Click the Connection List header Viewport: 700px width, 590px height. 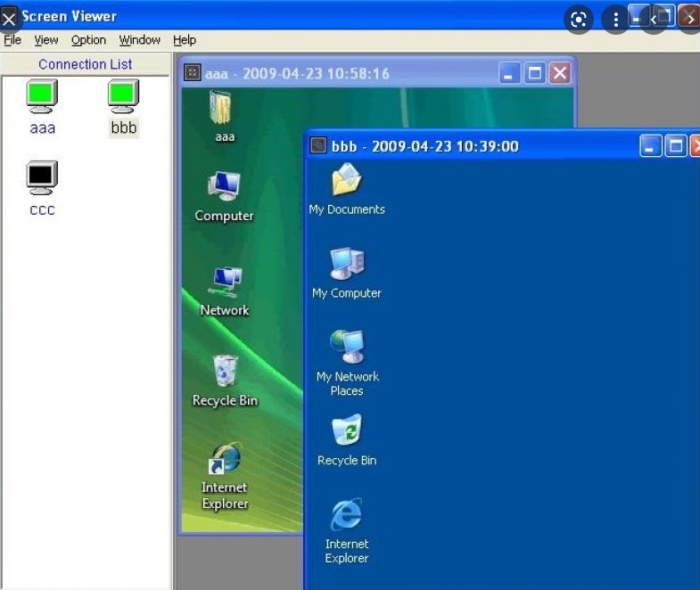(86, 64)
